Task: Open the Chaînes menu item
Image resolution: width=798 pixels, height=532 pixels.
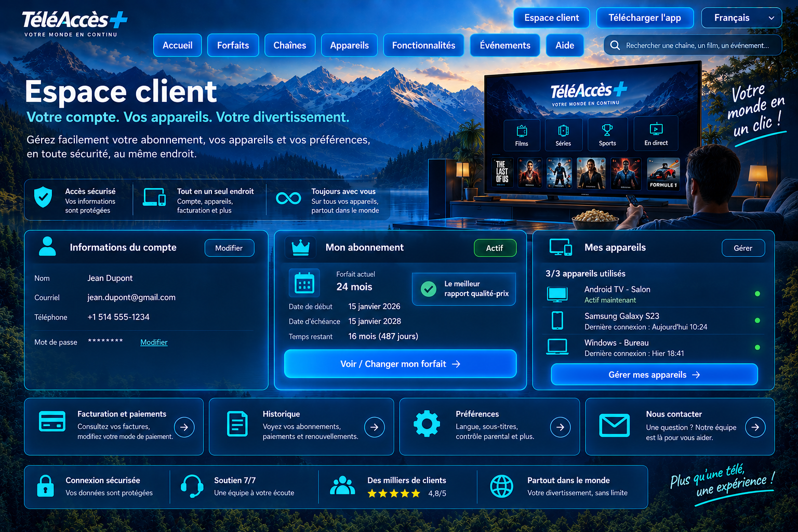Action: click(289, 45)
